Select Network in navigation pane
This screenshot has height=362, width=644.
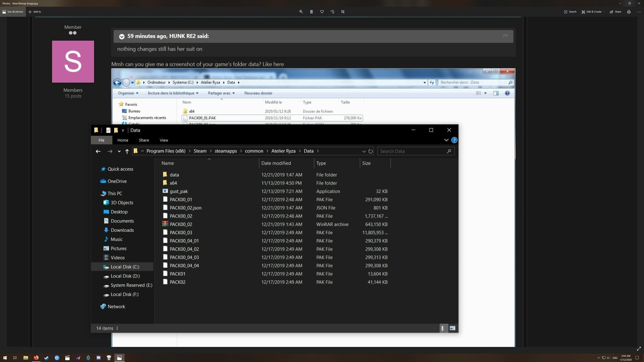click(x=116, y=307)
